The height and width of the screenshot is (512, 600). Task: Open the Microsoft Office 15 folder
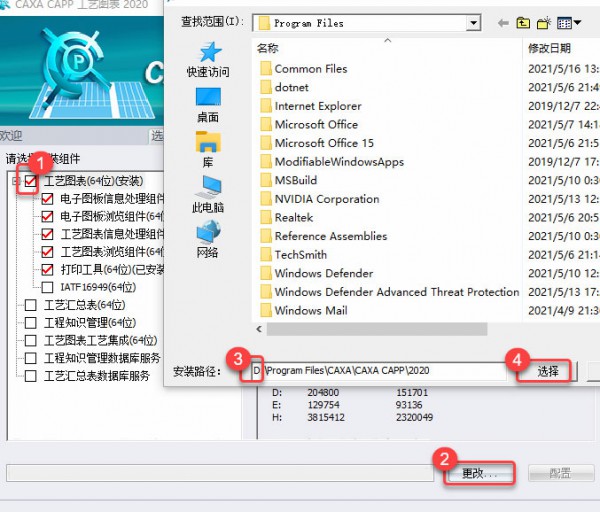[x=316, y=143]
